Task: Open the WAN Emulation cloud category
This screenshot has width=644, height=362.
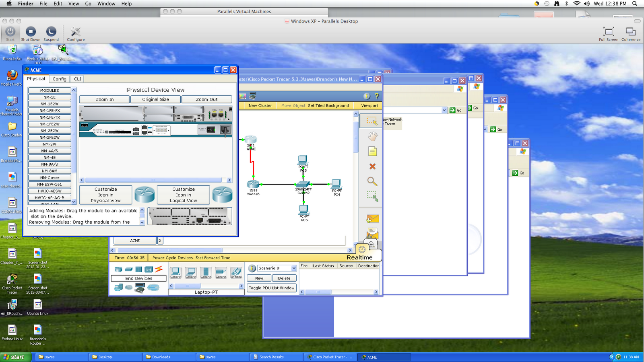Action: [129, 287]
